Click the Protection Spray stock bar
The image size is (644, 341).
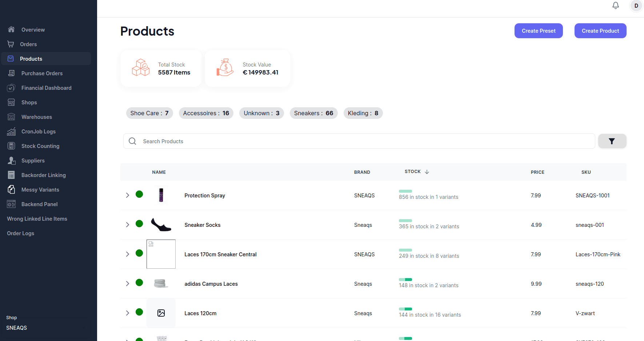point(405,191)
